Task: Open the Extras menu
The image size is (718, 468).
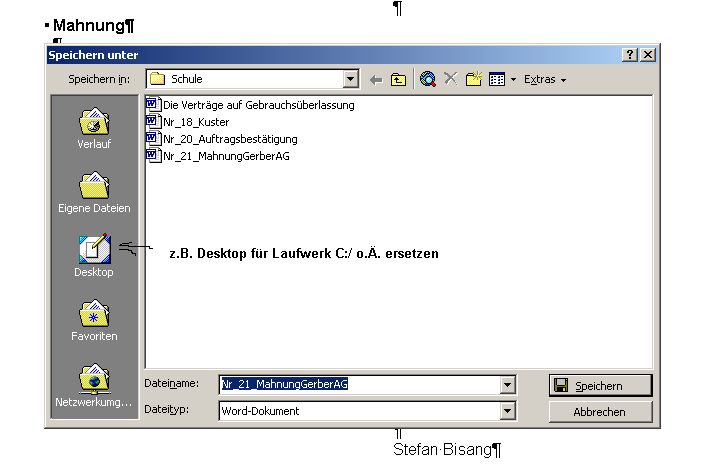Action: click(544, 79)
